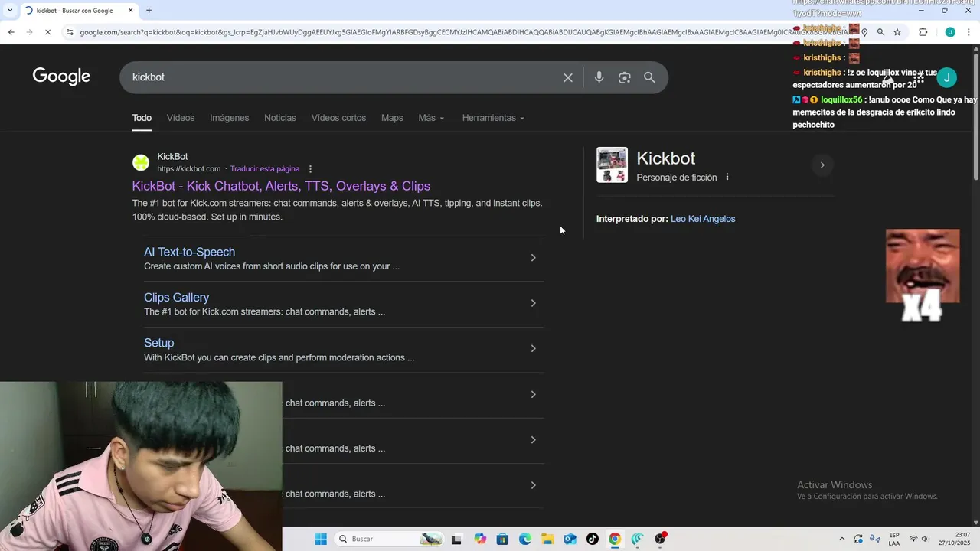
Task: Switch to the Noticias tab
Action: coord(280,118)
